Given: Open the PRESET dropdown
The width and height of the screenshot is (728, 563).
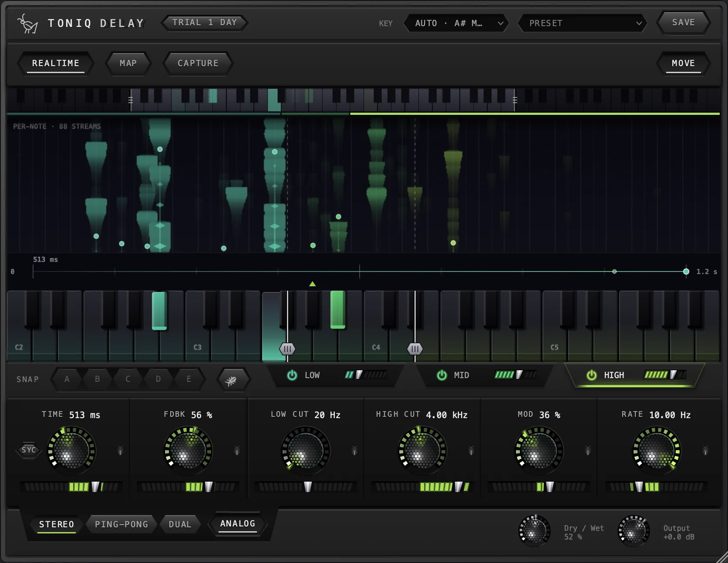Looking at the screenshot, I should 583,23.
